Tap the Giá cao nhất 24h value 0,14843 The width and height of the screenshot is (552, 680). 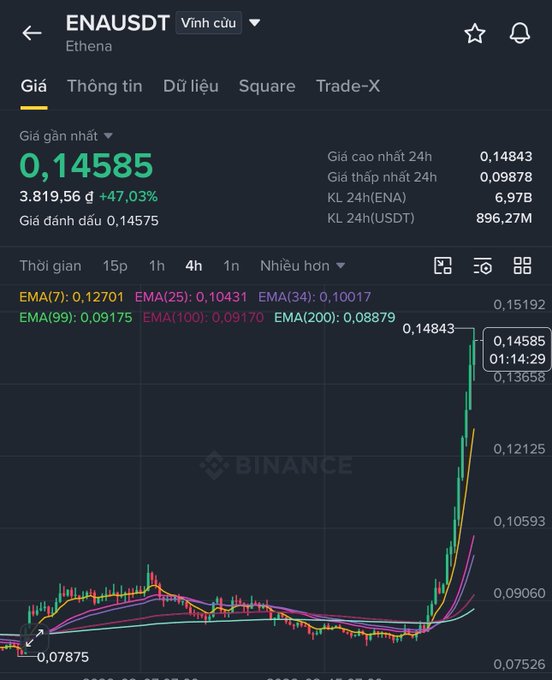coord(506,157)
